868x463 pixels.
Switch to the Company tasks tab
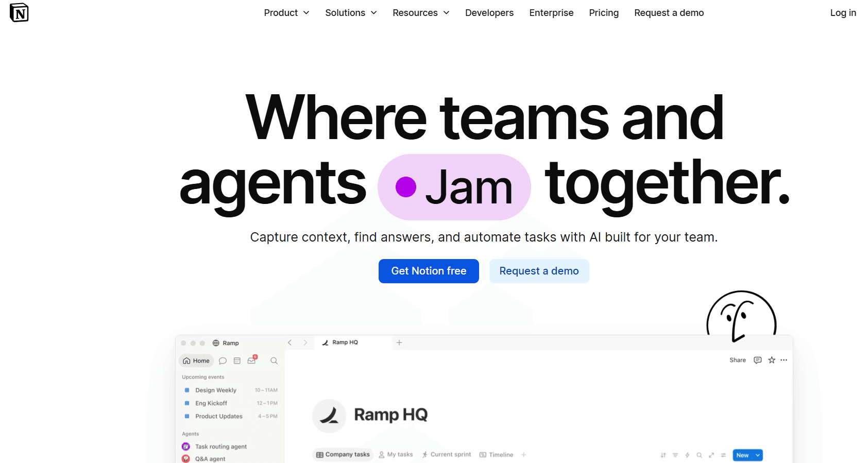[343, 455]
